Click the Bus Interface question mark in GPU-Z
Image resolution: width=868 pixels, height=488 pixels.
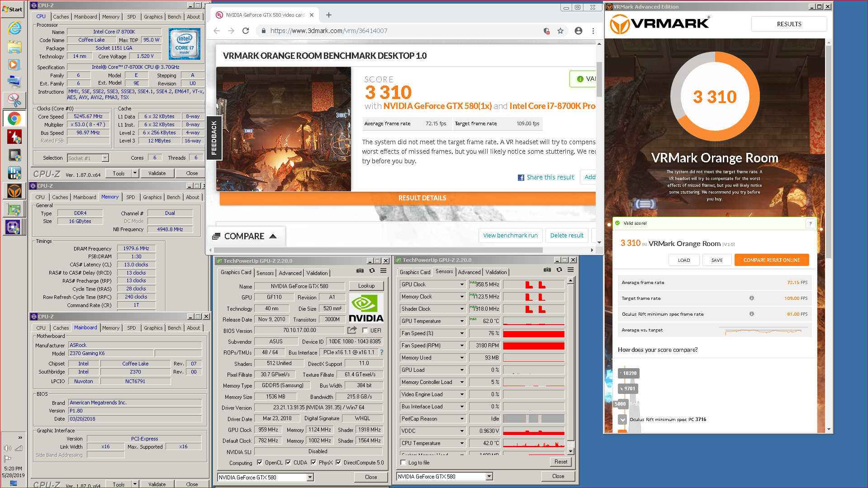point(381,352)
